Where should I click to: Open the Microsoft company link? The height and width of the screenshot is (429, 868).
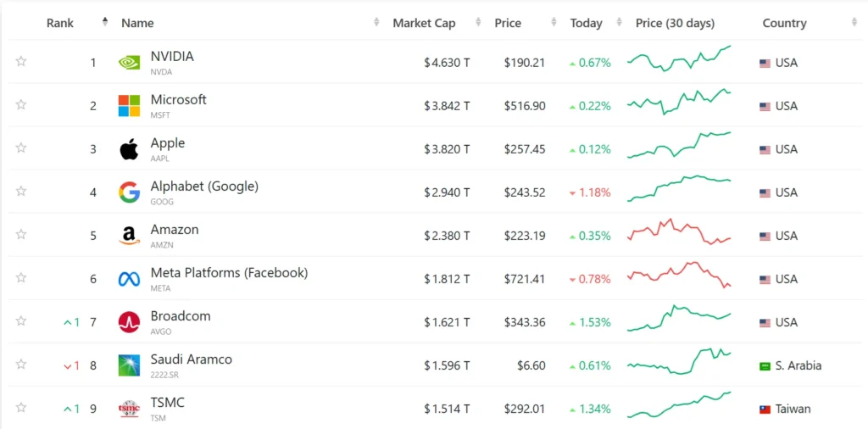tap(178, 100)
